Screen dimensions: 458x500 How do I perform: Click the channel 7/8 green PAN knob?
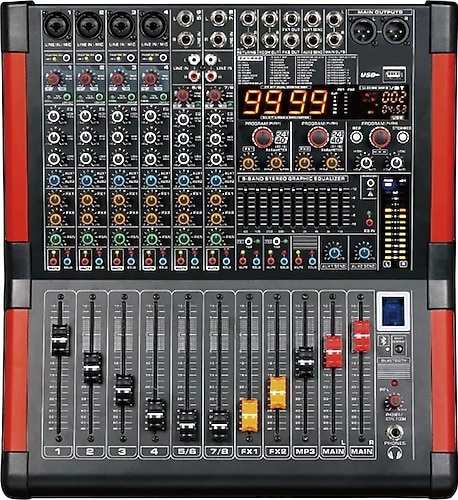(x=216, y=239)
